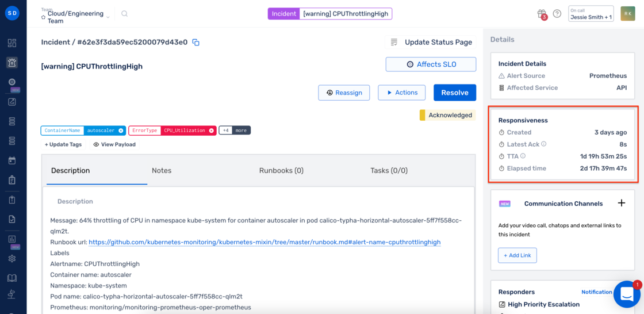The image size is (644, 314).
Task: Click the High Priority Escalation responder
Action: 543,304
